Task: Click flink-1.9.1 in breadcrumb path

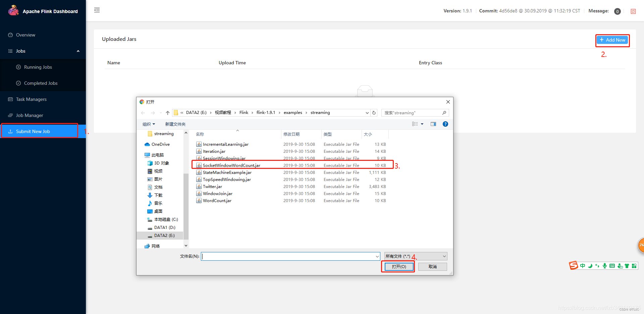Action: coord(266,113)
